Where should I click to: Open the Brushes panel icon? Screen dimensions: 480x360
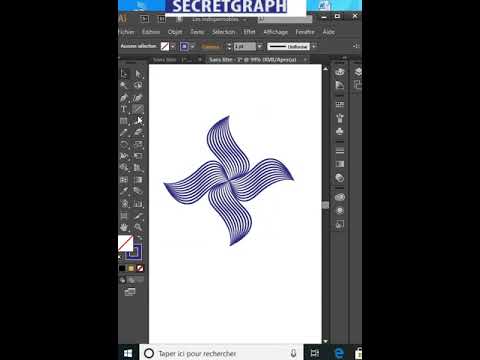[x=340, y=118]
